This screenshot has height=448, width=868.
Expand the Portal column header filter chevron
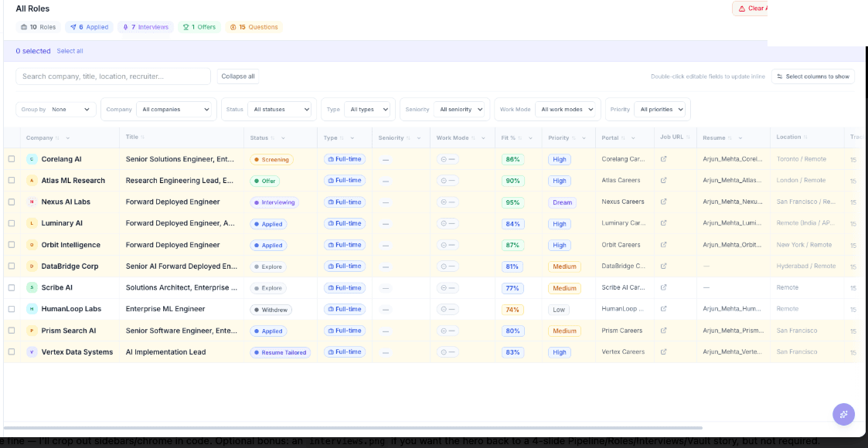633,137
